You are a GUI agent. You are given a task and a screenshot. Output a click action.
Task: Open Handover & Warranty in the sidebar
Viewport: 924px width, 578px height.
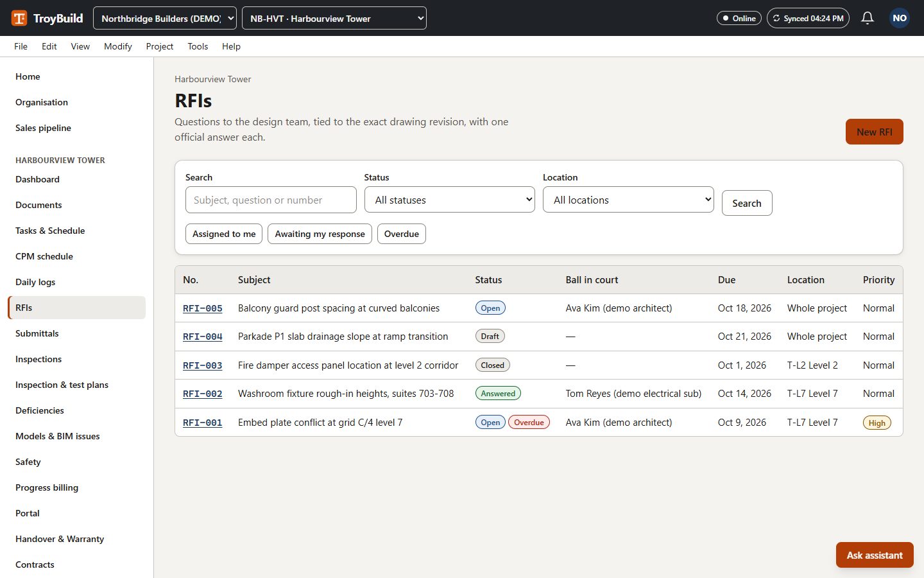click(77, 539)
